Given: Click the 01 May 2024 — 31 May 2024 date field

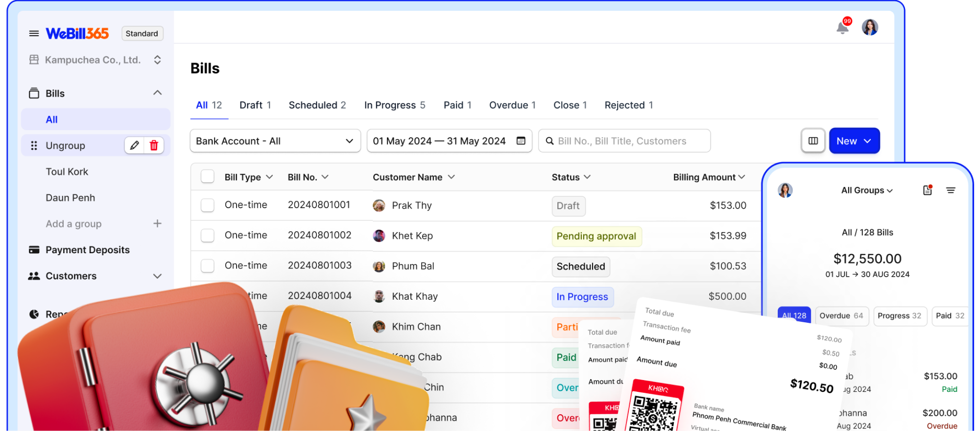Looking at the screenshot, I should tap(449, 141).
